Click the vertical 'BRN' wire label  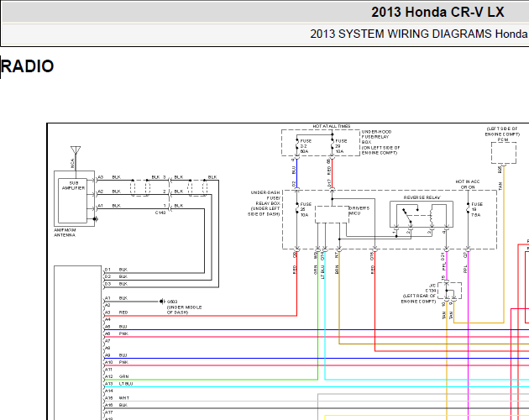click(x=337, y=270)
